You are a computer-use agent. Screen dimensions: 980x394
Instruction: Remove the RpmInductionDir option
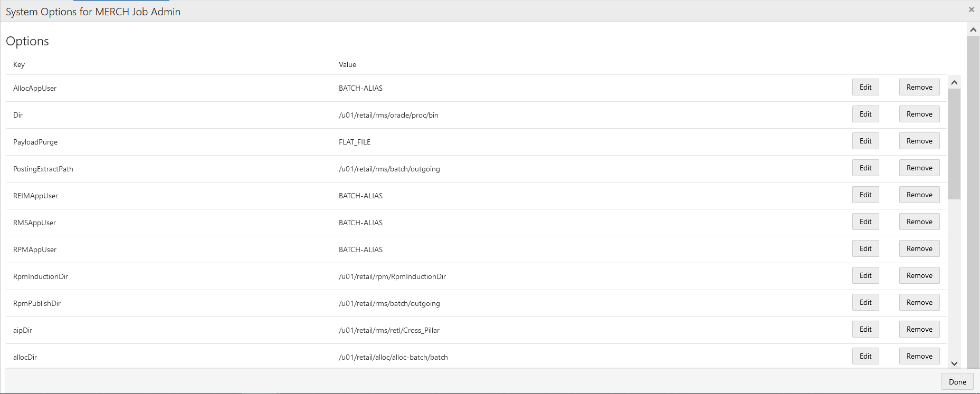pyautogui.click(x=919, y=275)
